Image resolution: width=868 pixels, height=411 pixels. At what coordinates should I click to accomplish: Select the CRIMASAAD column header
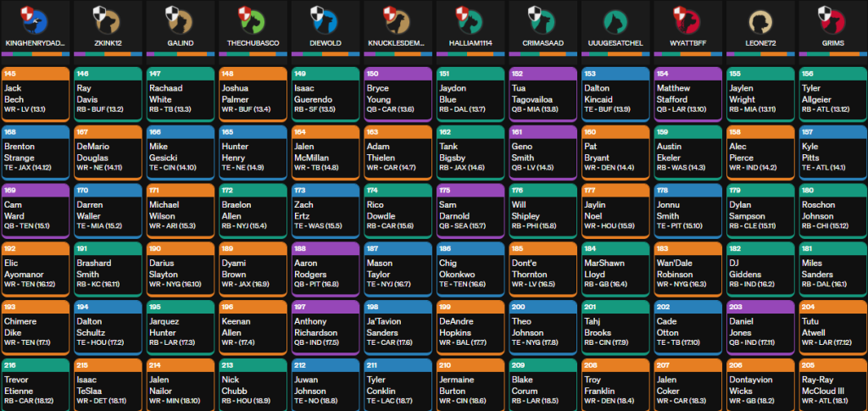coord(542,40)
